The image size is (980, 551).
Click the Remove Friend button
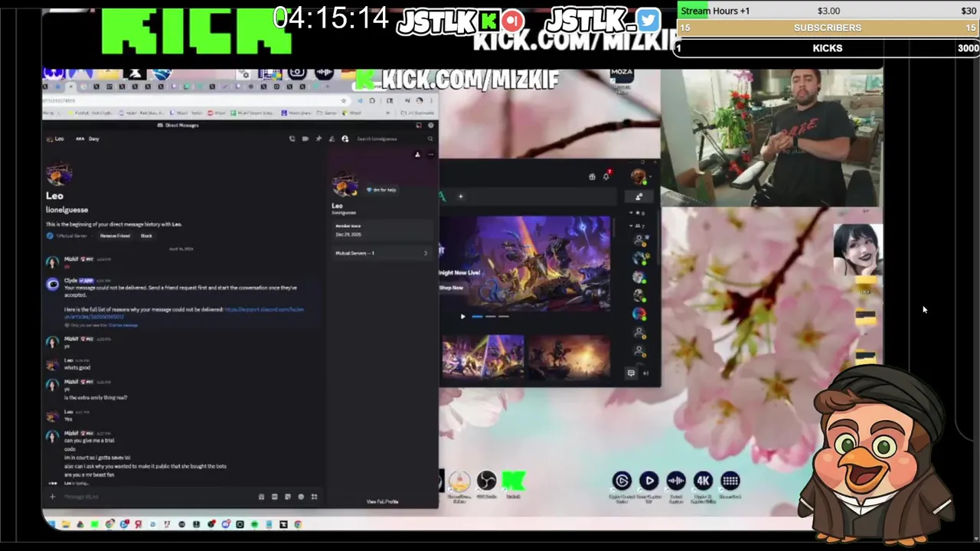[x=115, y=236]
